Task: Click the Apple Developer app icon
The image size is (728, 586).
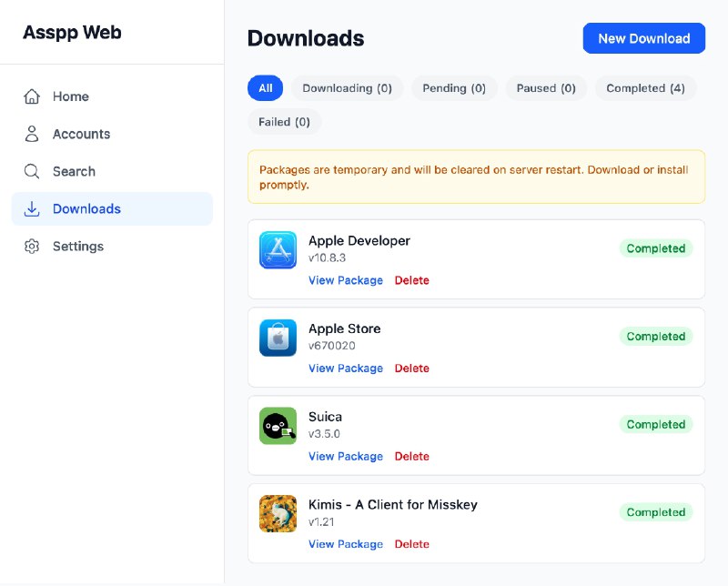Action: coord(278,249)
